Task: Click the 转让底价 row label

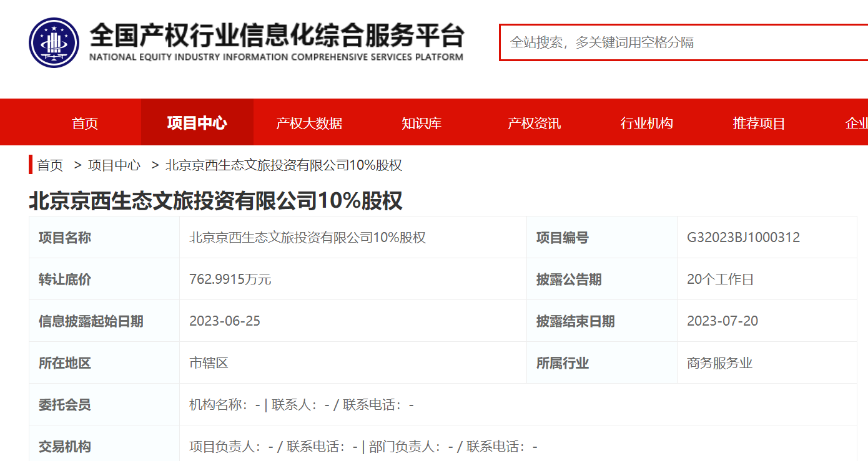Action: (64, 279)
